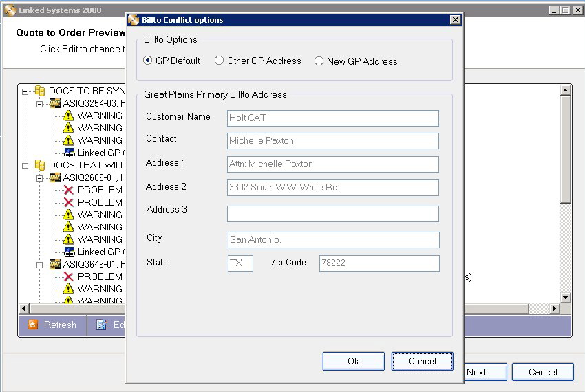Click the Contact field with Michelle Paxton
This screenshot has width=585, height=392.
pos(333,140)
